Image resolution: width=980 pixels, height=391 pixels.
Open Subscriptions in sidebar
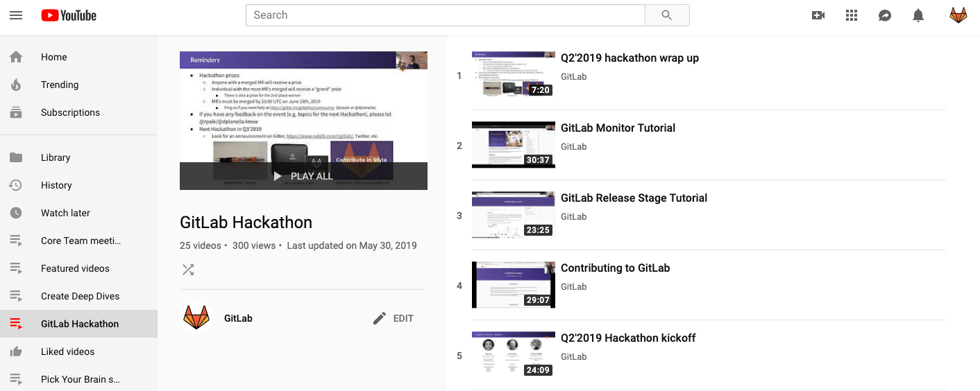(x=70, y=112)
